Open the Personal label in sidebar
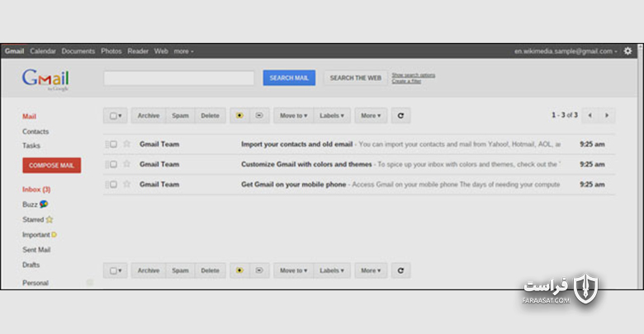Screen dimensions: 644x334 coord(36,283)
